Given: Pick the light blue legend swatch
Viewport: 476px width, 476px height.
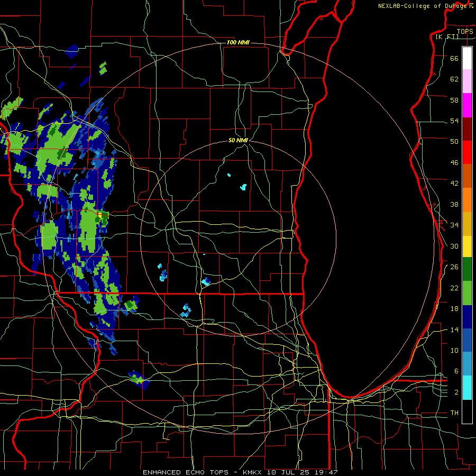Looking at the screenshot, I should point(467,363).
